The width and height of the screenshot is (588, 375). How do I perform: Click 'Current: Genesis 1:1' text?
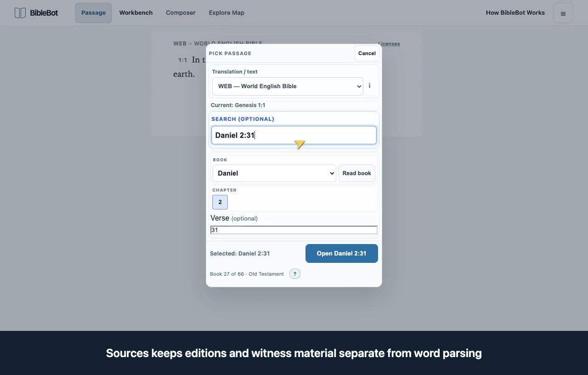238,105
